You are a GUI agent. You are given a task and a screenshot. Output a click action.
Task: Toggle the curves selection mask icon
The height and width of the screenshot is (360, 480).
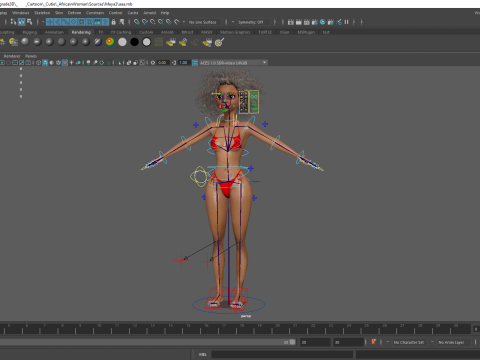(65, 22)
